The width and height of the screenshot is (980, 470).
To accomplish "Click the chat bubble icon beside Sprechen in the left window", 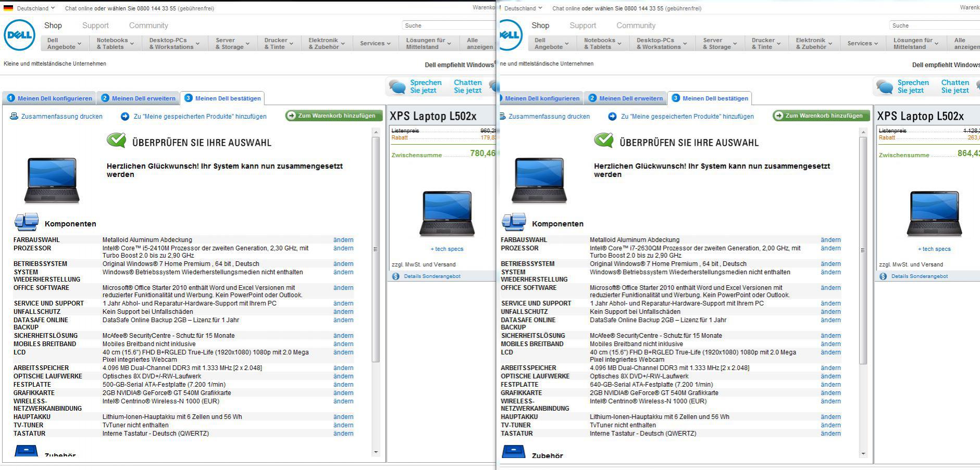I will point(398,86).
